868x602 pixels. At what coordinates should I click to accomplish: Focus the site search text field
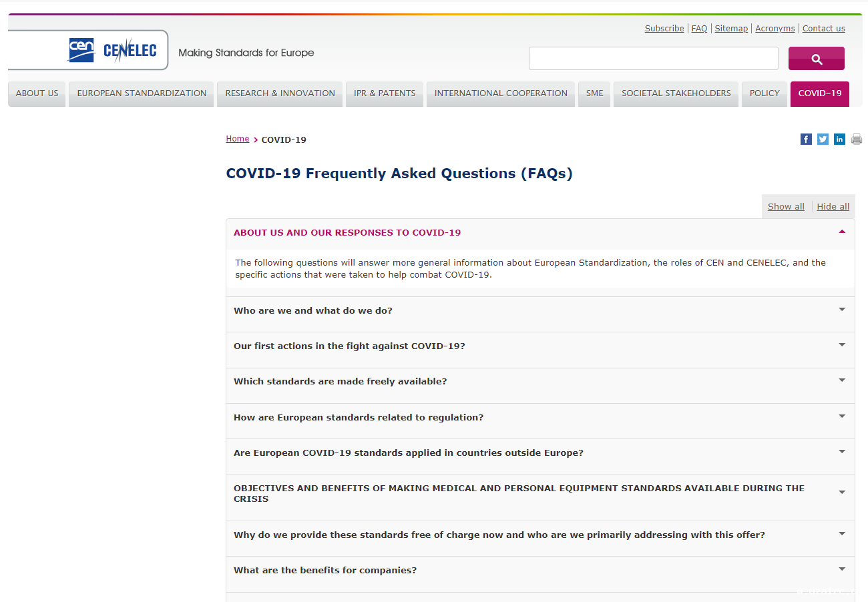[653, 58]
